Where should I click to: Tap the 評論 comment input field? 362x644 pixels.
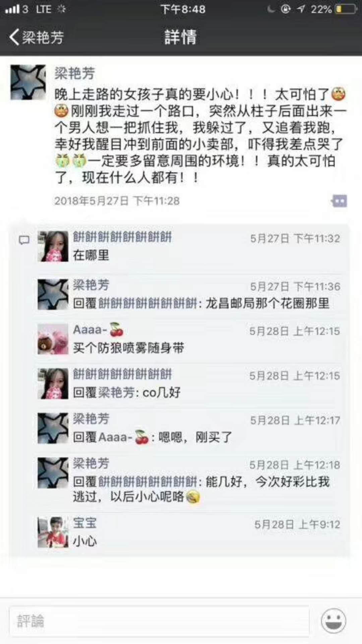159,621
